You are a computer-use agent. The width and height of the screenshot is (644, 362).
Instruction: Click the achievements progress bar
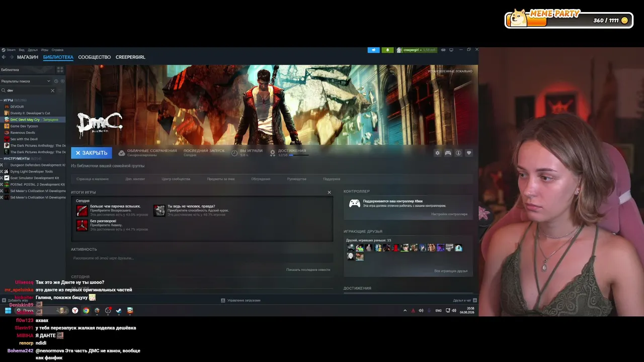pos(298,155)
